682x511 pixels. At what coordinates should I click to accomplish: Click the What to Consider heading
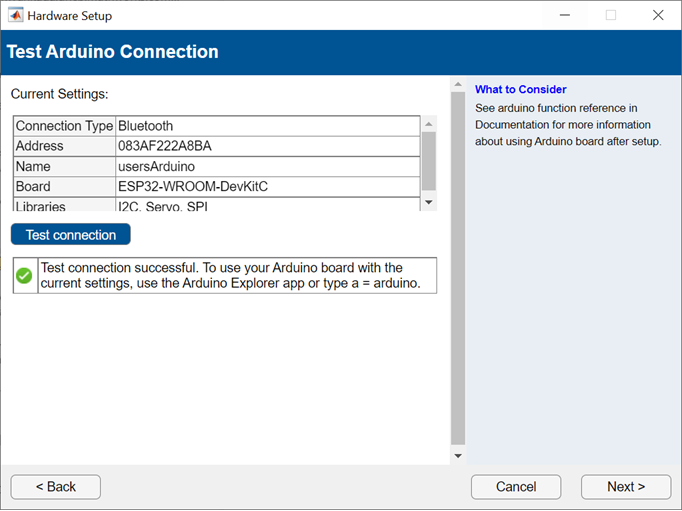click(520, 90)
